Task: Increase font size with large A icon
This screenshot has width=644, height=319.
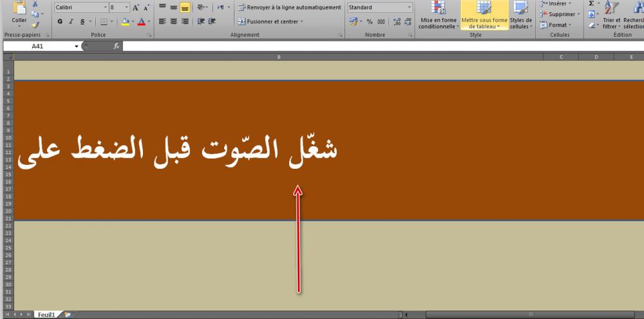Action: [136, 7]
